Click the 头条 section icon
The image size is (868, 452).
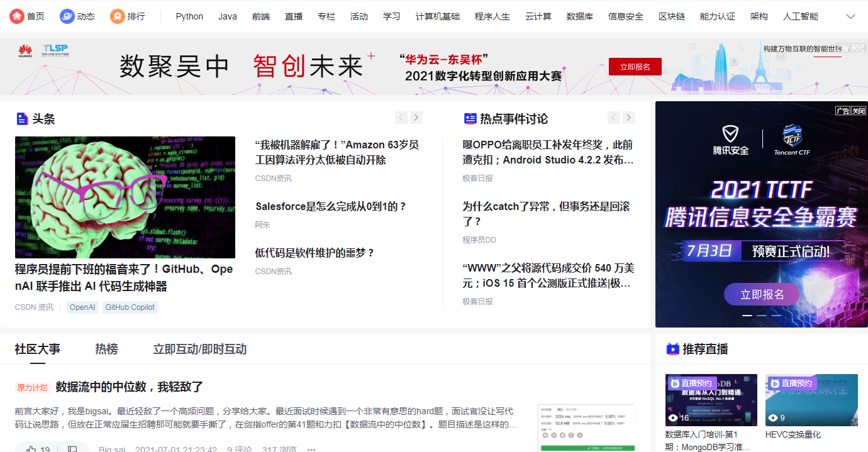coord(23,119)
